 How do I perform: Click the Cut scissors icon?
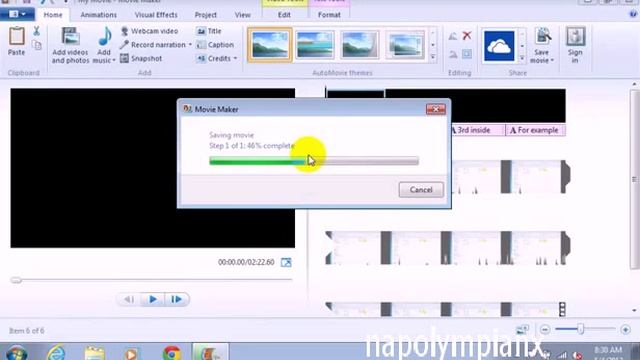click(x=36, y=31)
